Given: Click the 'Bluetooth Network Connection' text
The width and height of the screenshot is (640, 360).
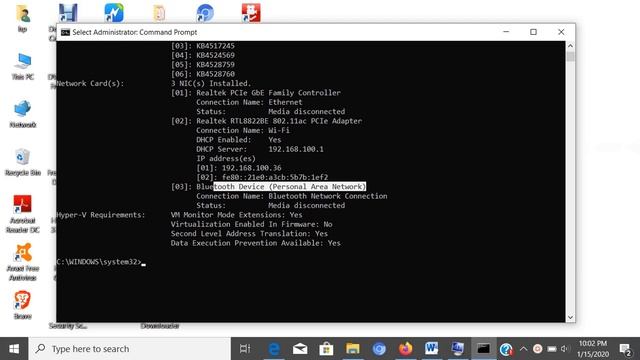Looking at the screenshot, I should 328,196.
